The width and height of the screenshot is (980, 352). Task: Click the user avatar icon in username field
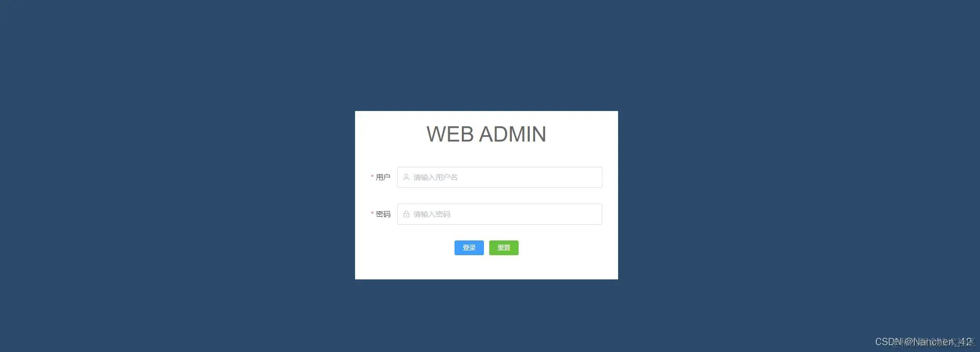tap(406, 177)
